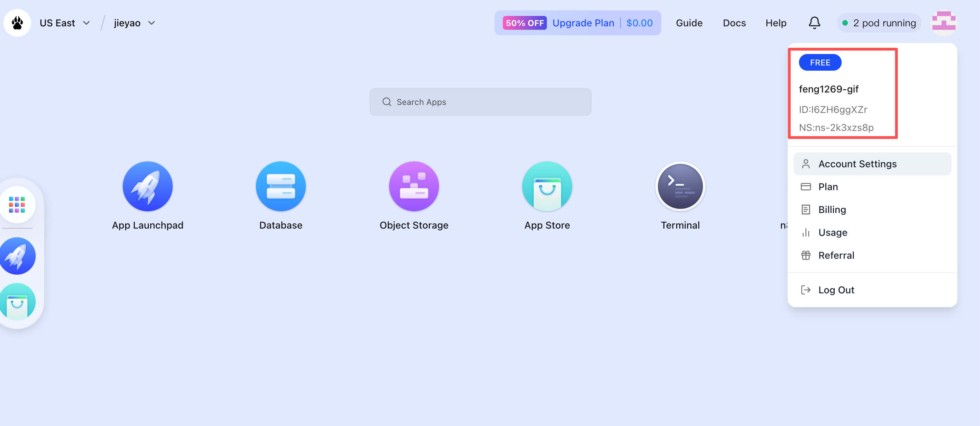Click the notification bell icon
980x426 pixels.
pyautogui.click(x=814, y=23)
